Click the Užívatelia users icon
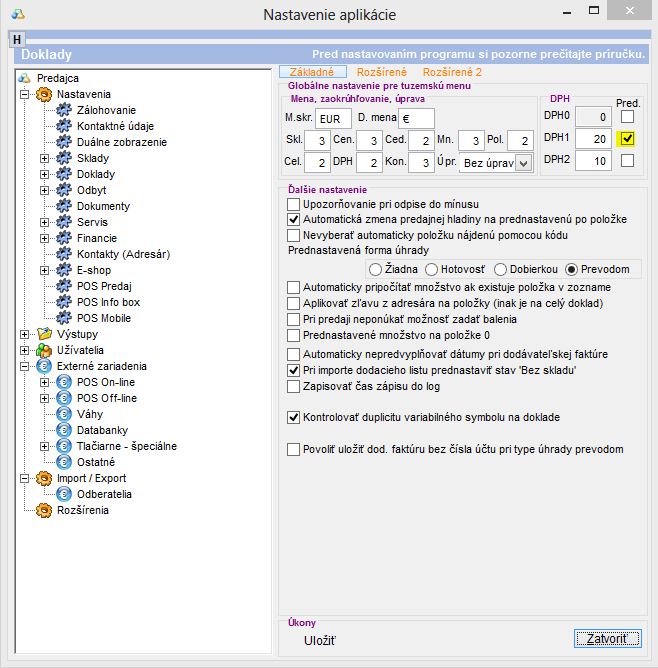 pos(43,350)
